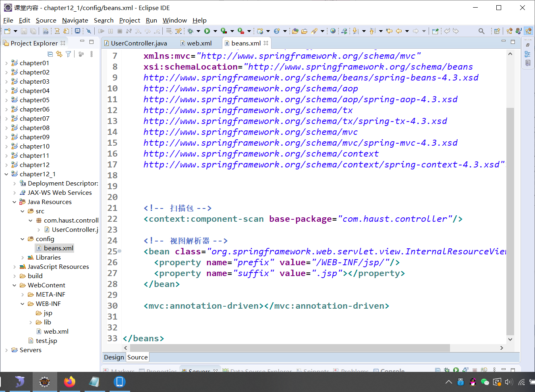Switch to the Source editor view

[x=137, y=357]
